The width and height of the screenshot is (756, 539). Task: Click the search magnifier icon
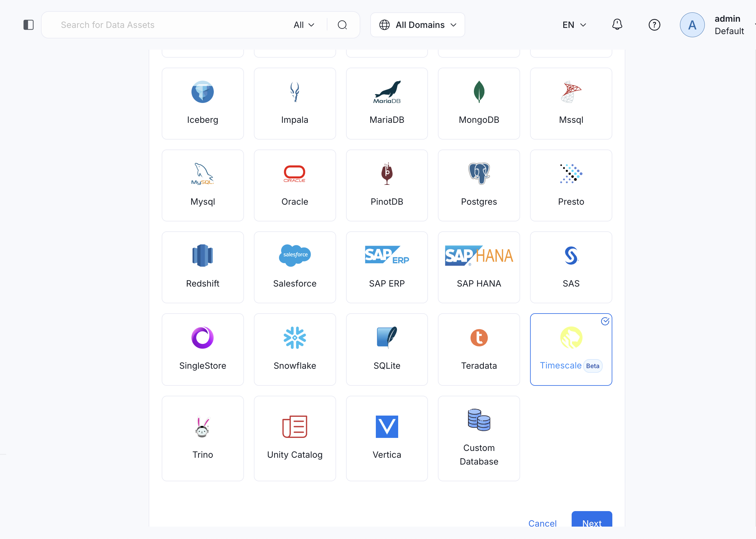[342, 25]
